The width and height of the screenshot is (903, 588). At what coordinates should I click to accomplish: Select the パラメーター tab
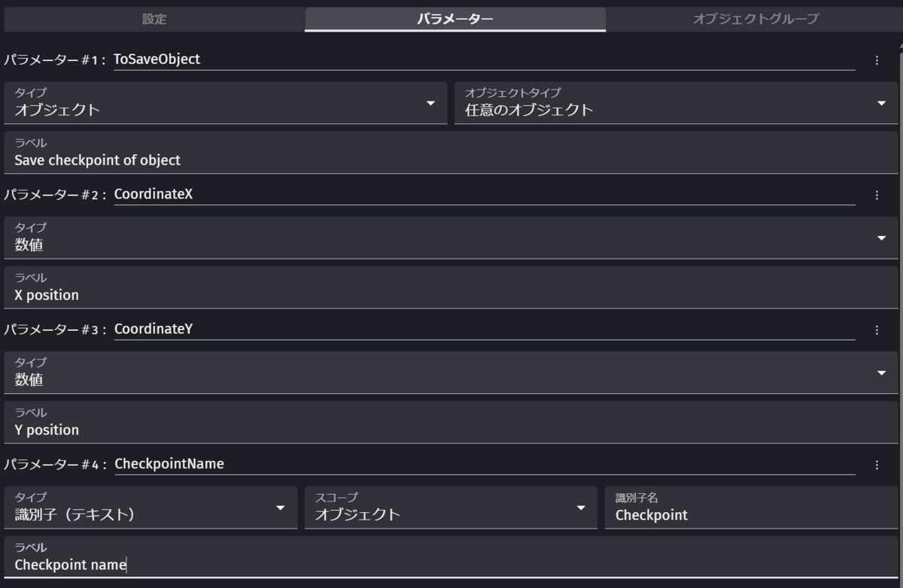point(455,19)
